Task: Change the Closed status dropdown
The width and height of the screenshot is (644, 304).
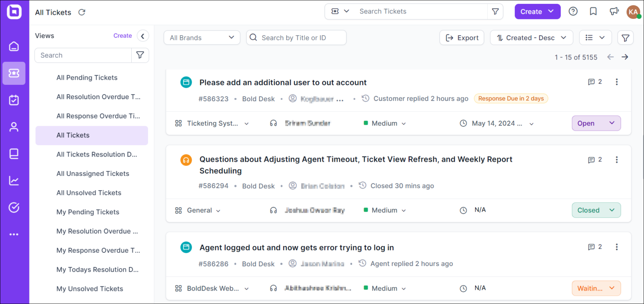Action: tap(596, 210)
